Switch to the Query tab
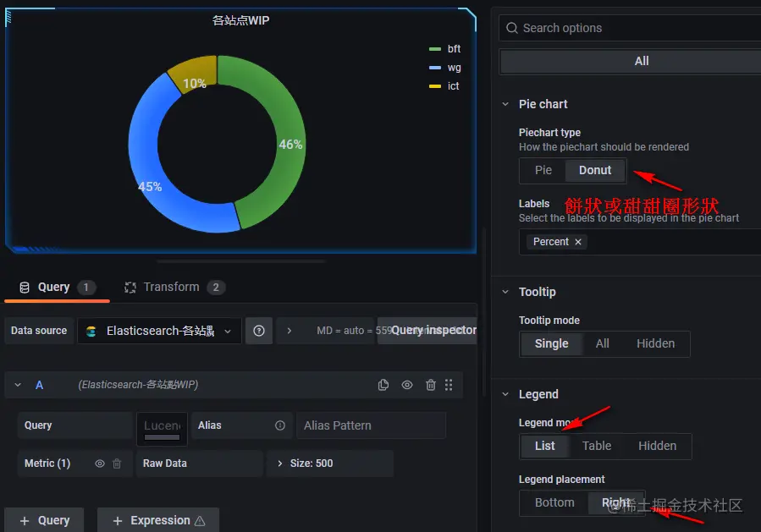761x532 pixels. tap(57, 288)
